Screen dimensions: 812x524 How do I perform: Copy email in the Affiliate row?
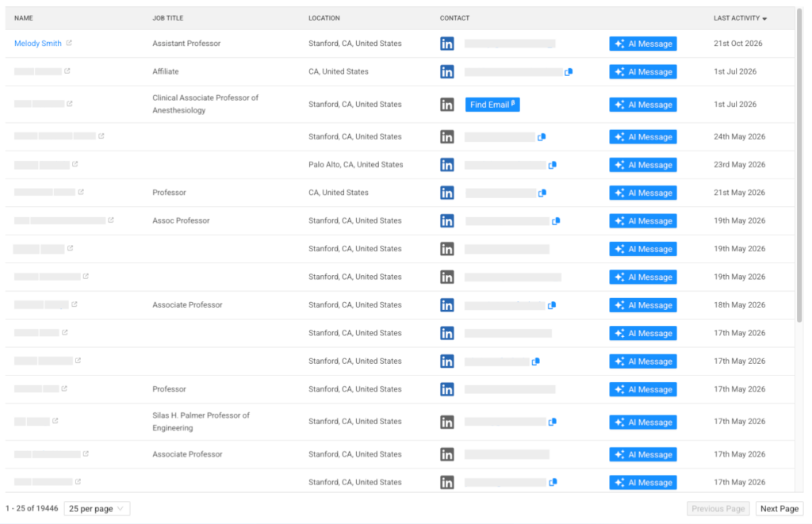(x=569, y=72)
